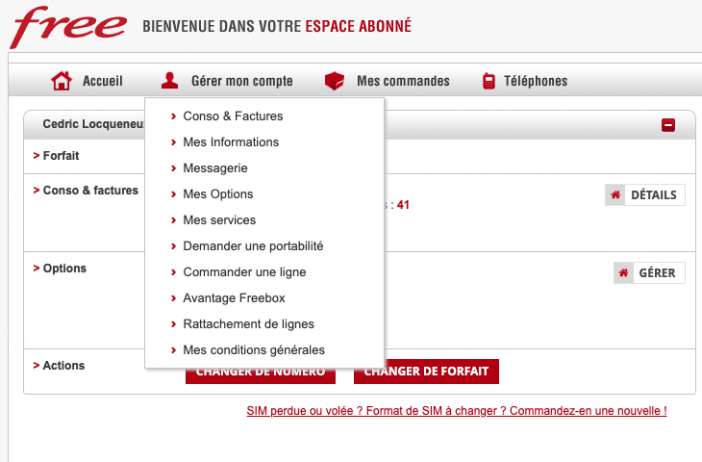
Task: Select Conso & Factures in the dropdown menu
Action: 233,116
